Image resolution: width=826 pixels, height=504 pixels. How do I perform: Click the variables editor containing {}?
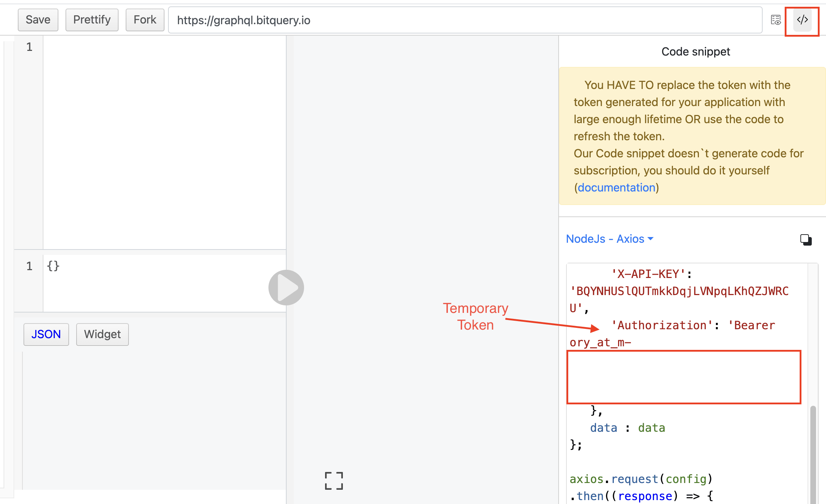[164, 283]
